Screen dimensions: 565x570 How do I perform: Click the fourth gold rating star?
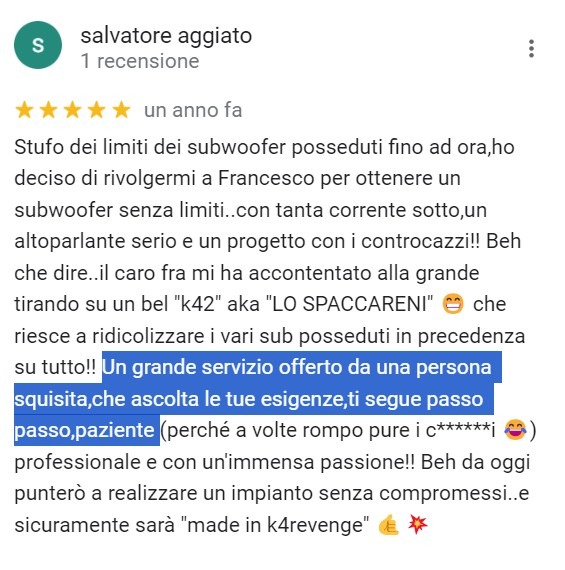(x=97, y=110)
